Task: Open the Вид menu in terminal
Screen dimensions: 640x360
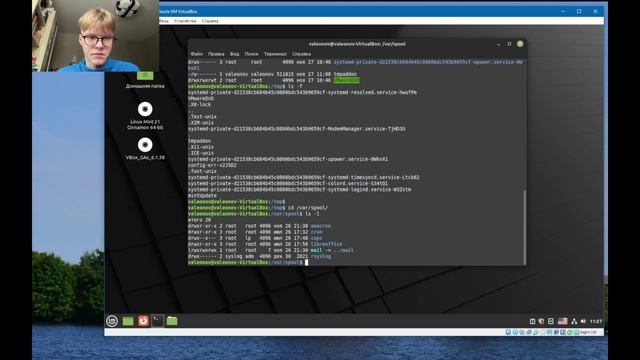Action: pyautogui.click(x=234, y=54)
